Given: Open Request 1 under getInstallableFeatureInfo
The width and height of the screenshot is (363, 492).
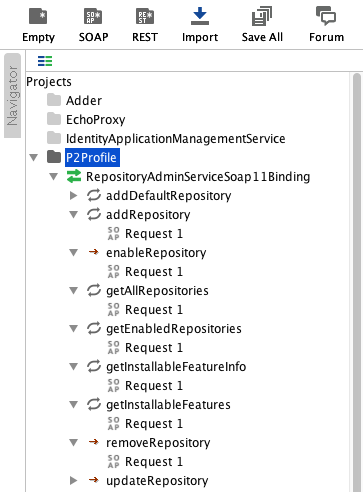Looking at the screenshot, I should [154, 386].
